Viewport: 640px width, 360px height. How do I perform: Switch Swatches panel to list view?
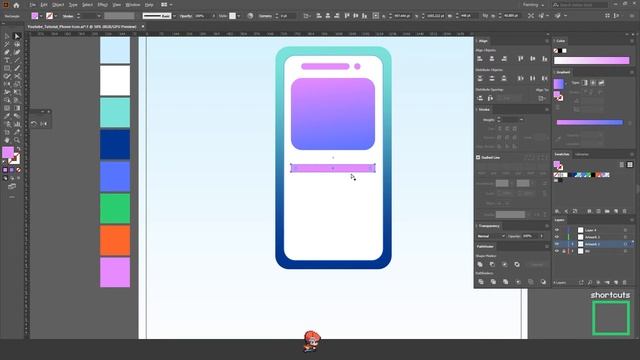click(x=622, y=164)
